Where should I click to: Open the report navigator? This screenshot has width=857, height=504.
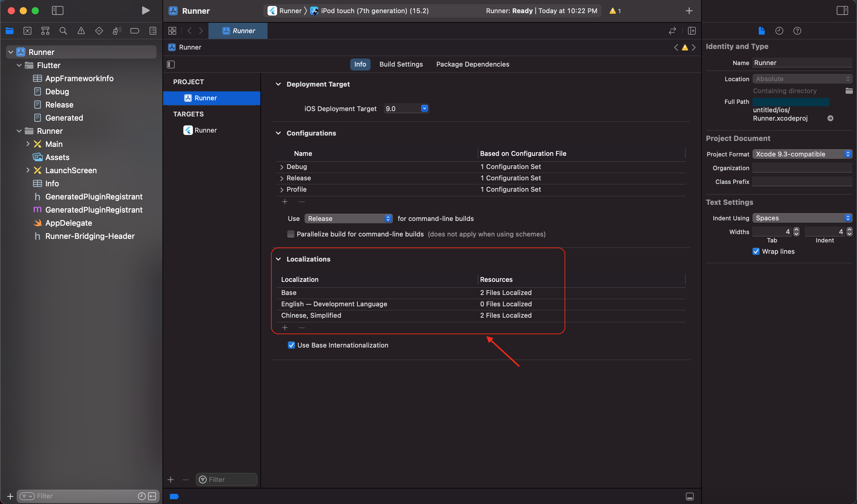153,31
